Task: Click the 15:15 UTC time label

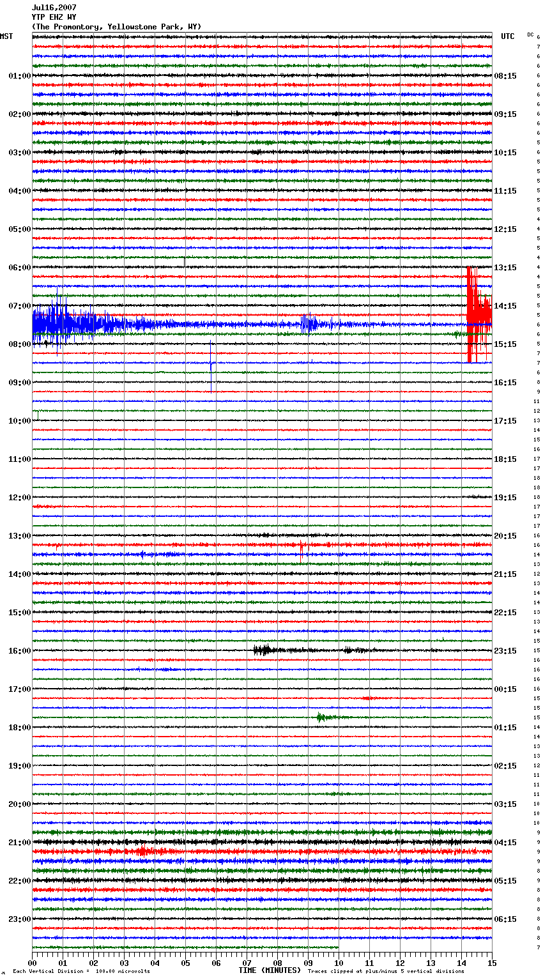Action: coord(505,344)
